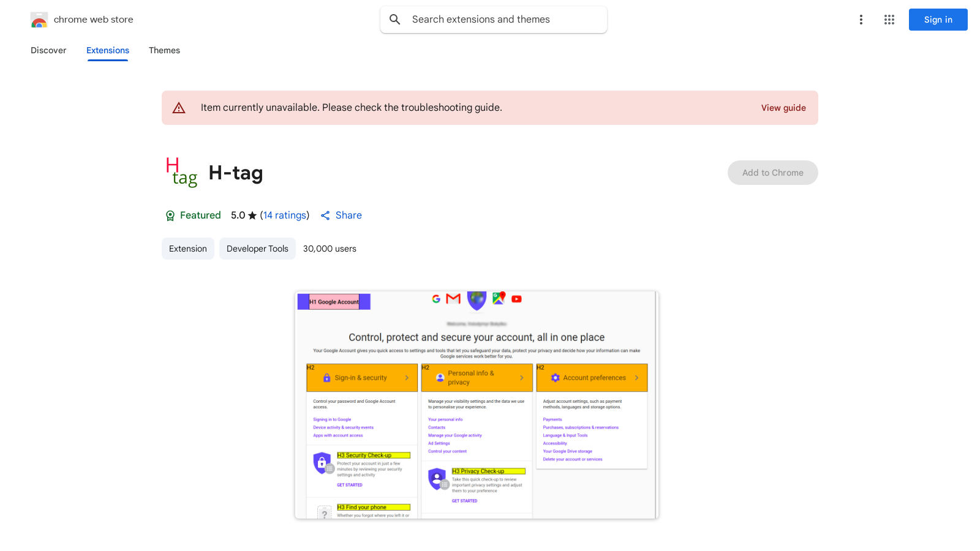
Task: Open the three-dot overflow menu
Action: pyautogui.click(x=861, y=19)
